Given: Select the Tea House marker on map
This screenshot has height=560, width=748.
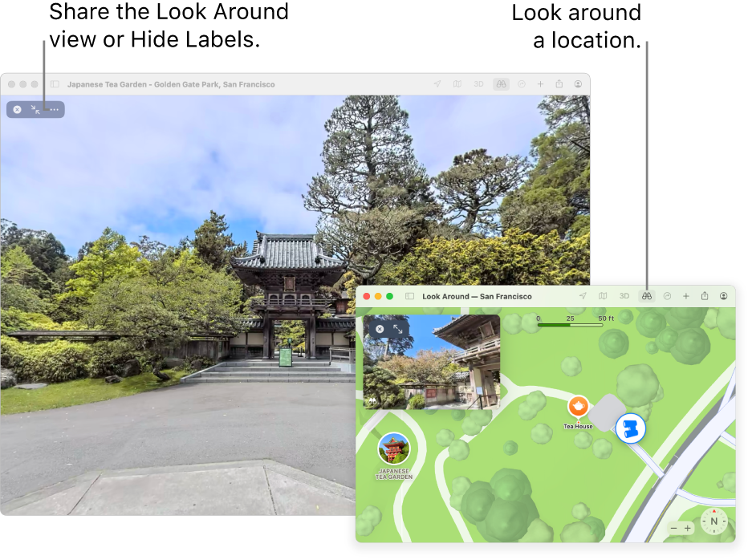Looking at the screenshot, I should [578, 407].
